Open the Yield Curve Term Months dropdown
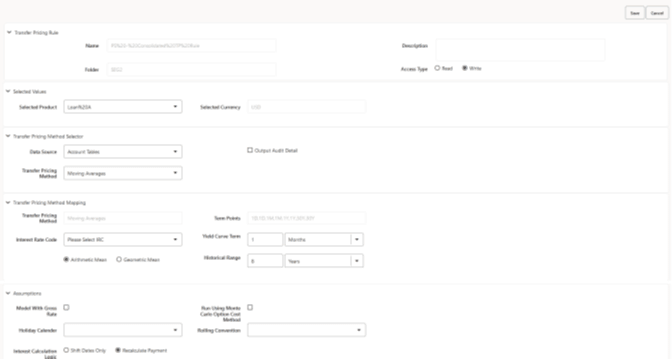Screen dimensions: 672x360 pyautogui.click(x=324, y=240)
